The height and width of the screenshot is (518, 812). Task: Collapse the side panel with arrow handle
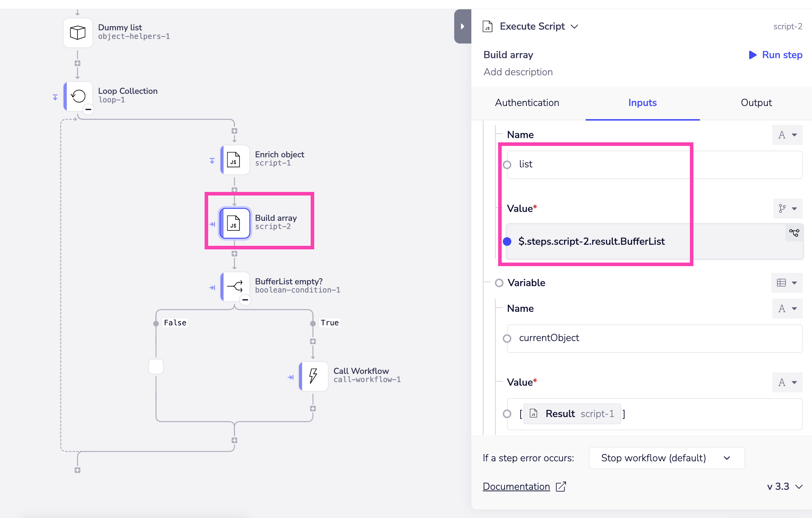point(462,26)
